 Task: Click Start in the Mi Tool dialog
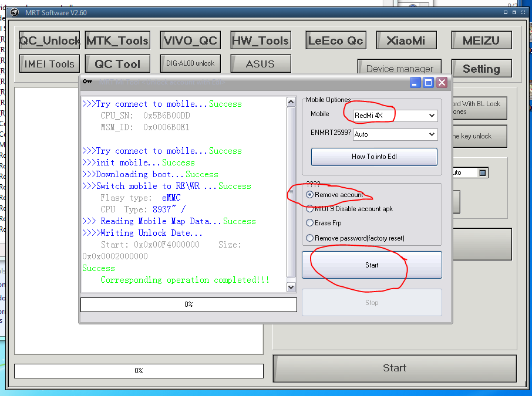[372, 265]
